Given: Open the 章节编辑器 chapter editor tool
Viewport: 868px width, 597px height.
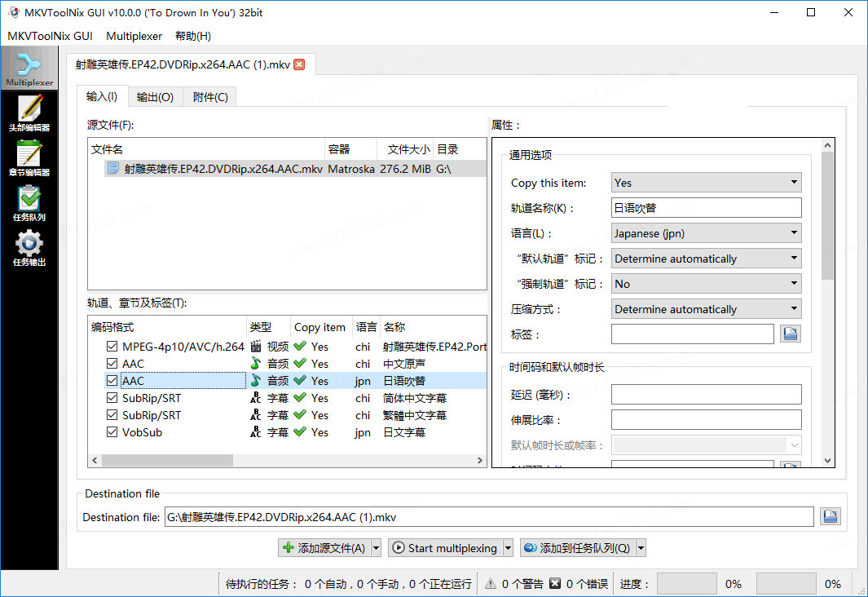Looking at the screenshot, I should tap(29, 158).
